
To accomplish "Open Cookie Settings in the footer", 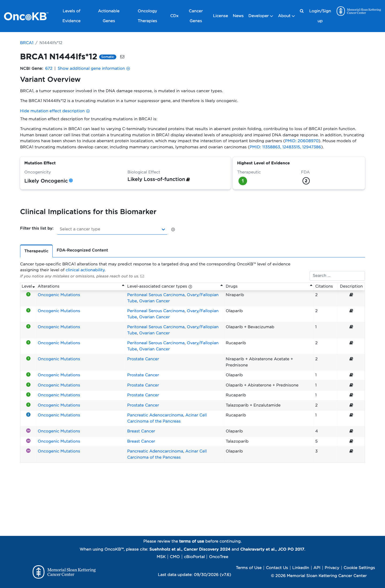I will tap(359, 568).
